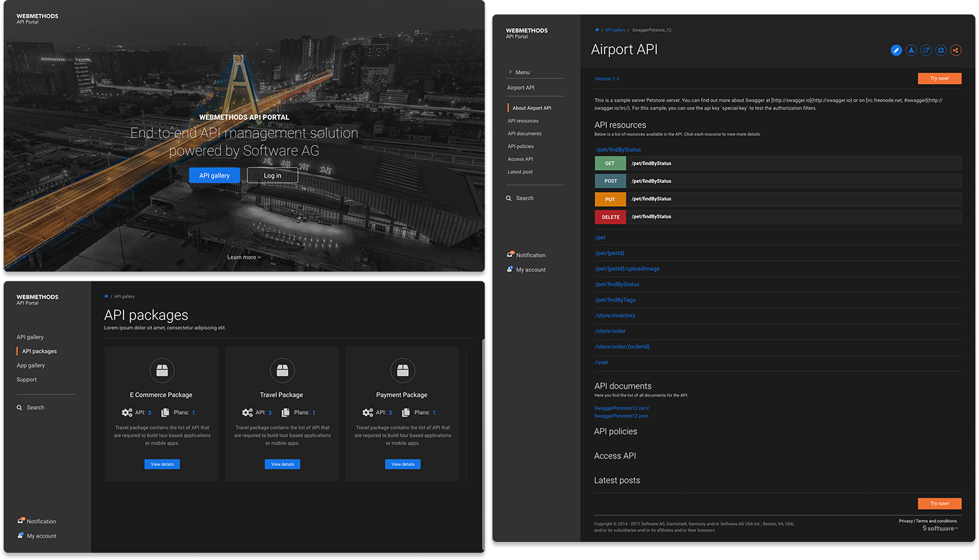The height and width of the screenshot is (560, 979).
Task: Expand Learn more on the hero page
Action: point(244,257)
